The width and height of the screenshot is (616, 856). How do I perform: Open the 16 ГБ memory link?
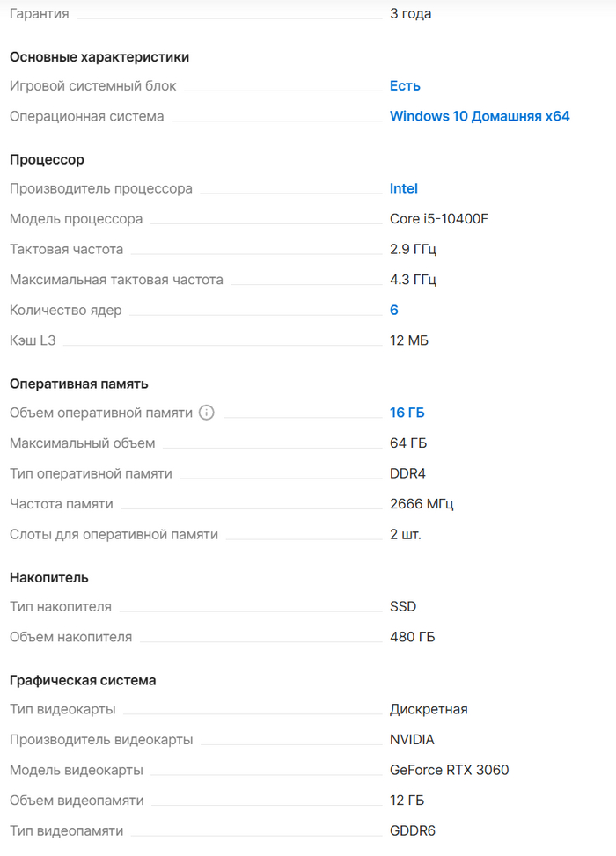coord(407,413)
